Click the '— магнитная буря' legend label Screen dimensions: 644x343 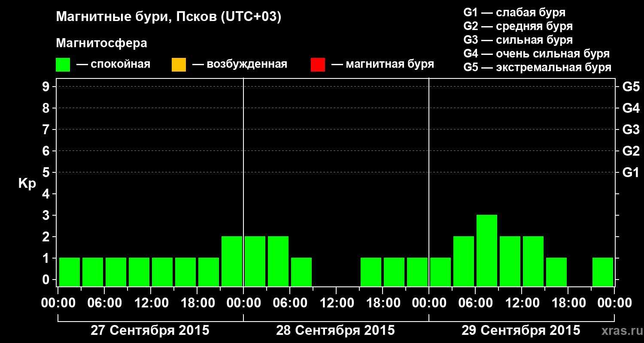(x=383, y=64)
